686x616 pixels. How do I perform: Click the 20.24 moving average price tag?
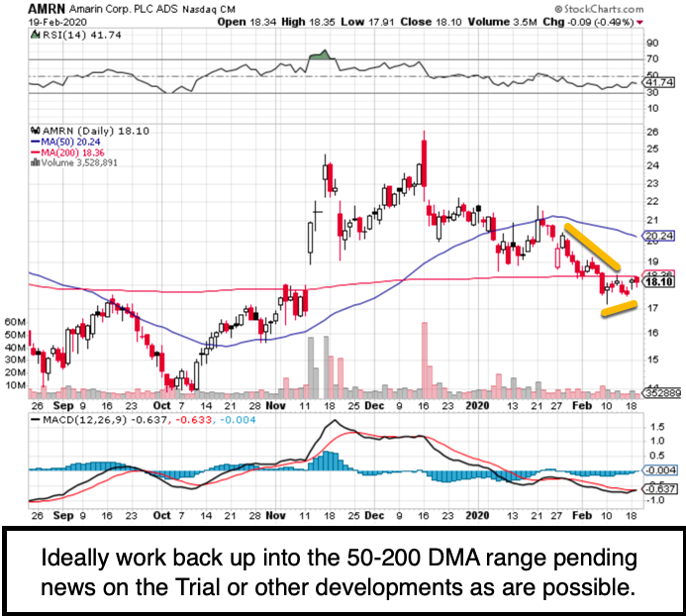click(659, 236)
